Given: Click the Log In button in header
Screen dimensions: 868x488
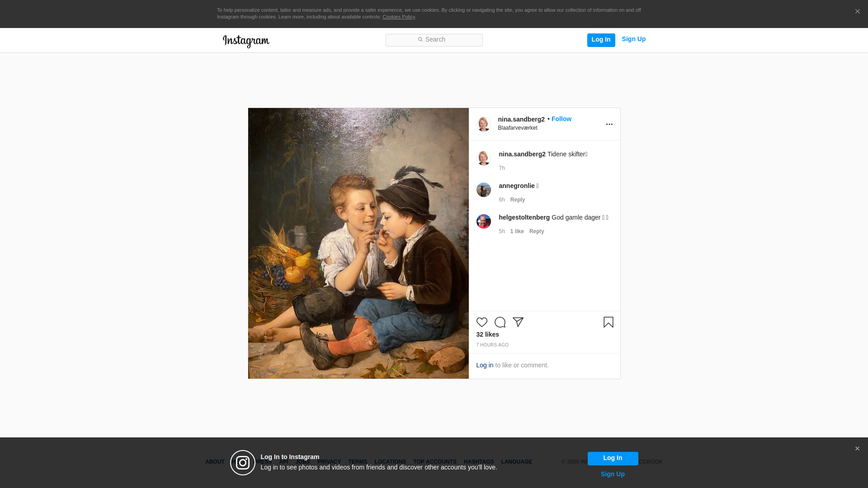Looking at the screenshot, I should click(601, 40).
